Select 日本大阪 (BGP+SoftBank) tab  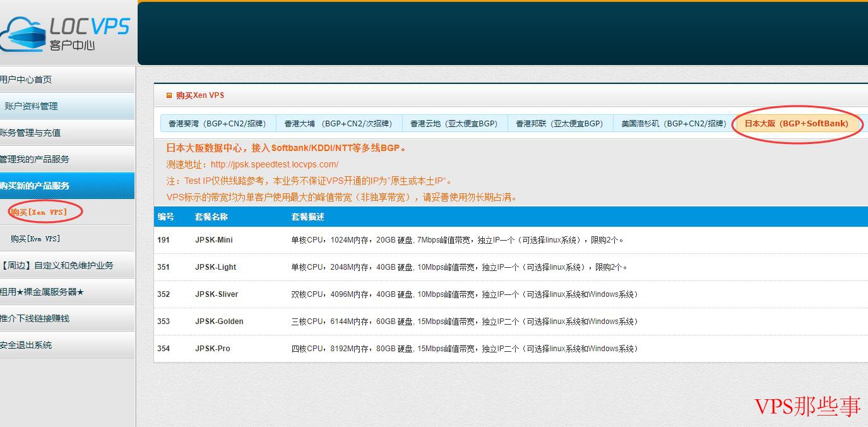(797, 124)
